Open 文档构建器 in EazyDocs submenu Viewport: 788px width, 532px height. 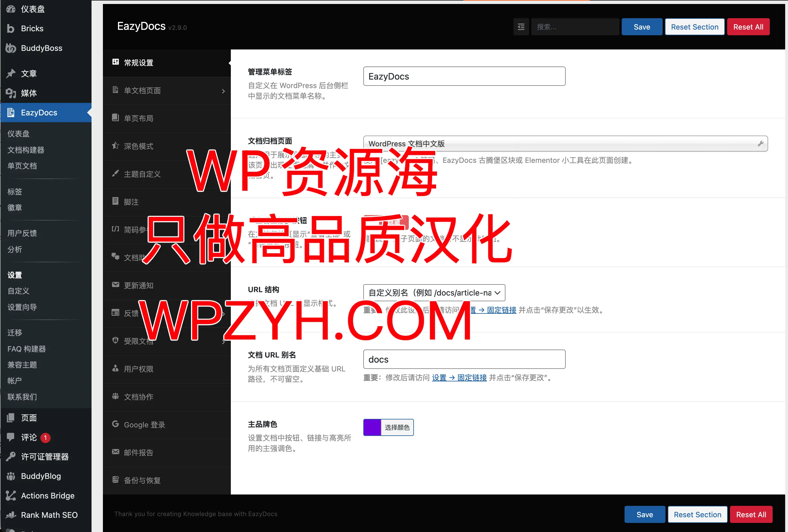click(x=26, y=150)
